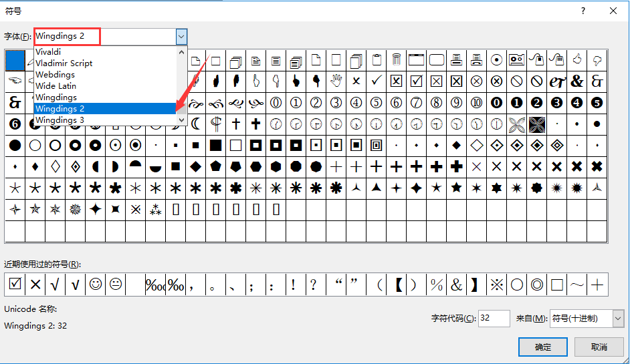The image size is (630, 364).
Task: Choose the recently used empty square □
Action: pyautogui.click(x=557, y=284)
